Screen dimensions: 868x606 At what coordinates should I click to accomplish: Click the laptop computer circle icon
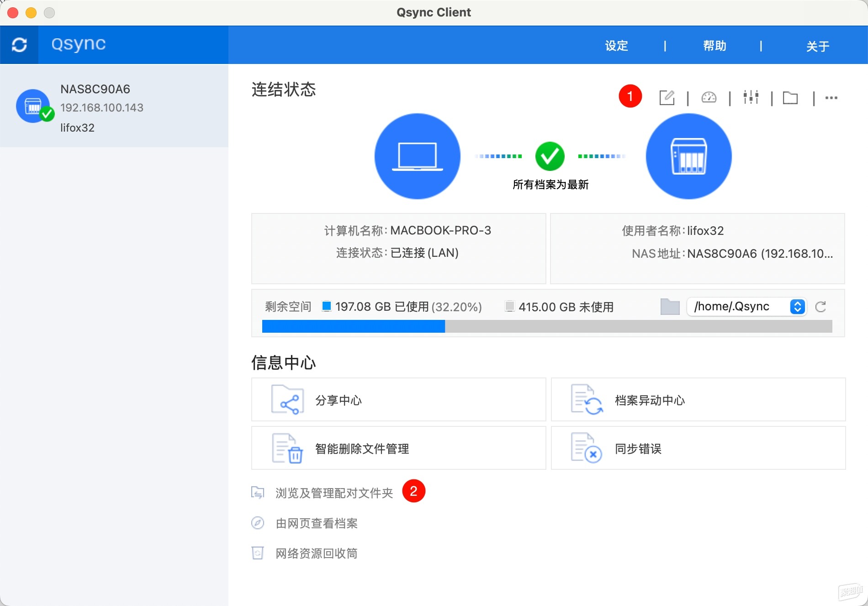point(418,156)
